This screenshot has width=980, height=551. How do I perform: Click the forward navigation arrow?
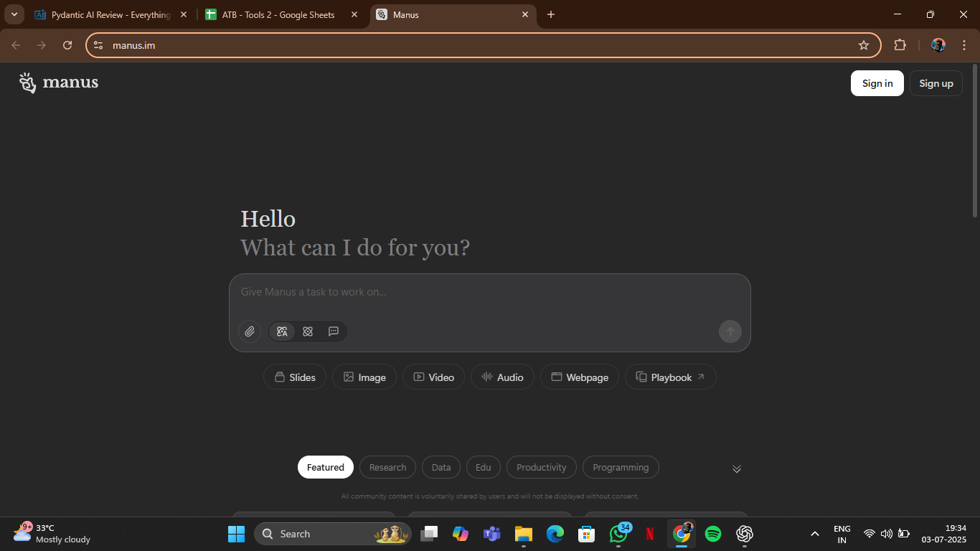point(42,45)
